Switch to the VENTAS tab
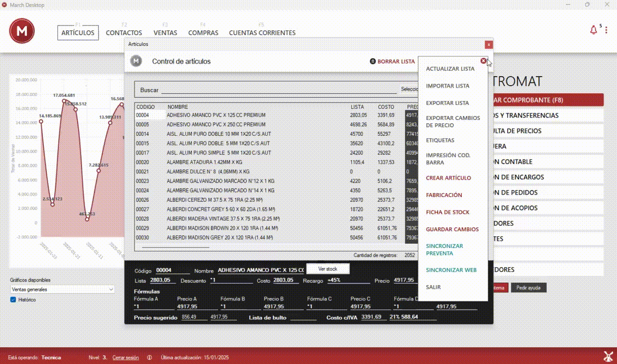Viewport: 617px width, 364px height. [x=165, y=33]
